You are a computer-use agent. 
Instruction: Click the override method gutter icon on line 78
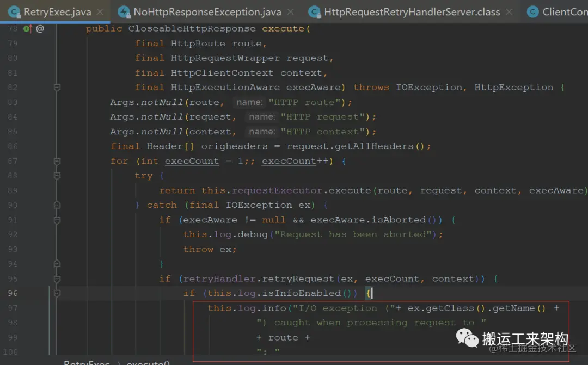click(x=27, y=28)
